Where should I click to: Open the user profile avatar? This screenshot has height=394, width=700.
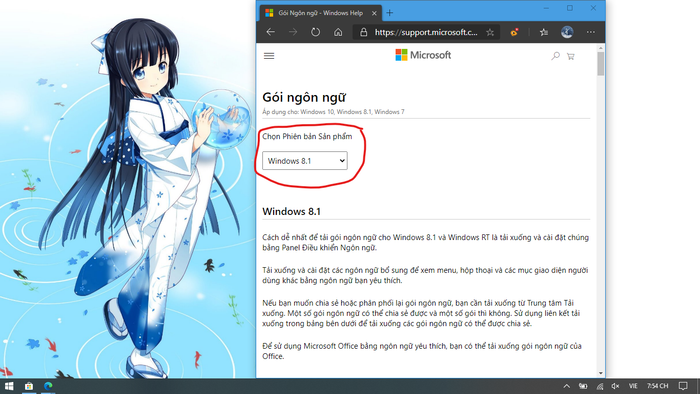tap(567, 32)
